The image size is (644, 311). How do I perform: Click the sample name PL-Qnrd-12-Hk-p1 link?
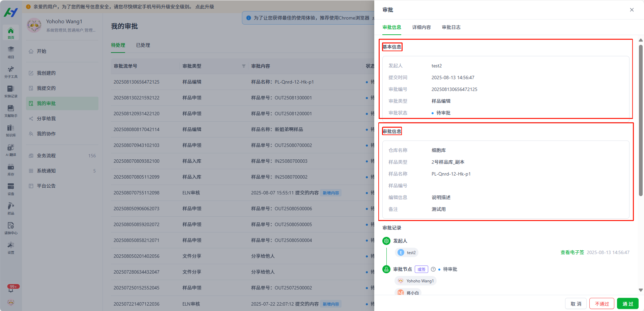pyautogui.click(x=451, y=174)
